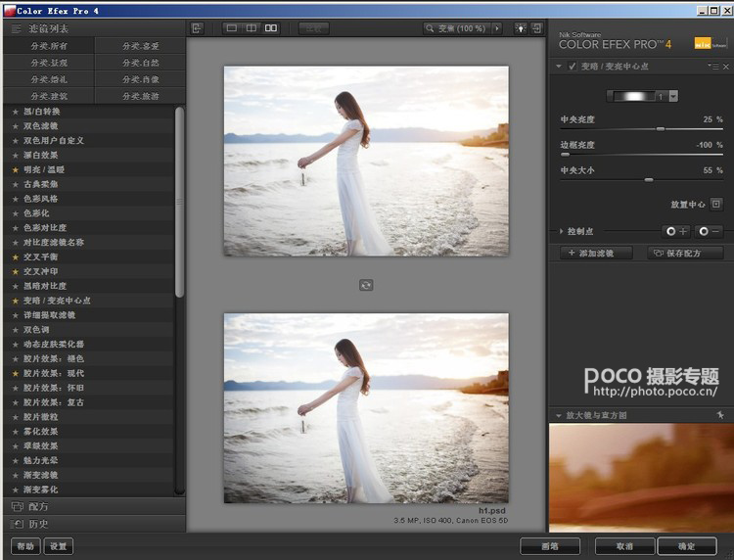Click the 画笔 button
The image size is (734, 560).
550,546
